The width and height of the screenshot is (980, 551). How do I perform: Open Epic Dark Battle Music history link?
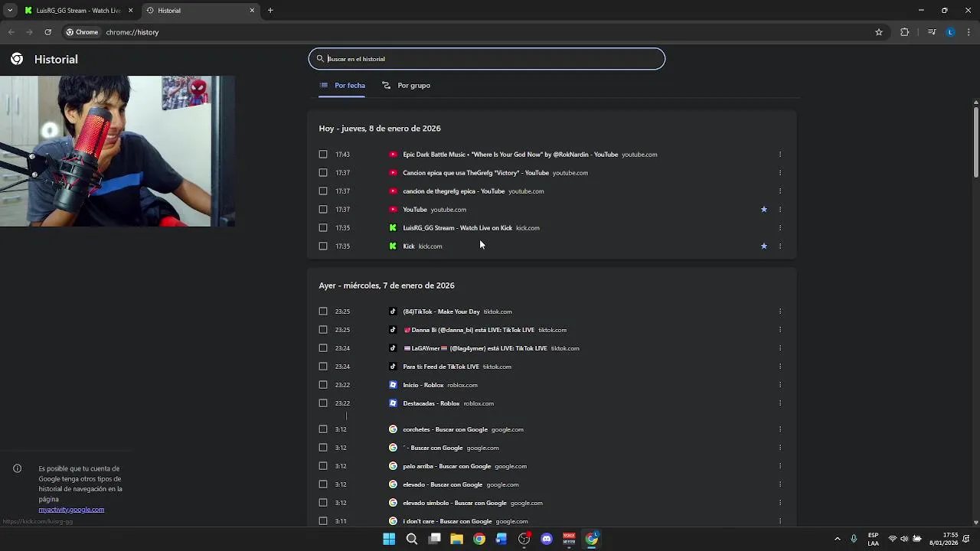(x=510, y=155)
